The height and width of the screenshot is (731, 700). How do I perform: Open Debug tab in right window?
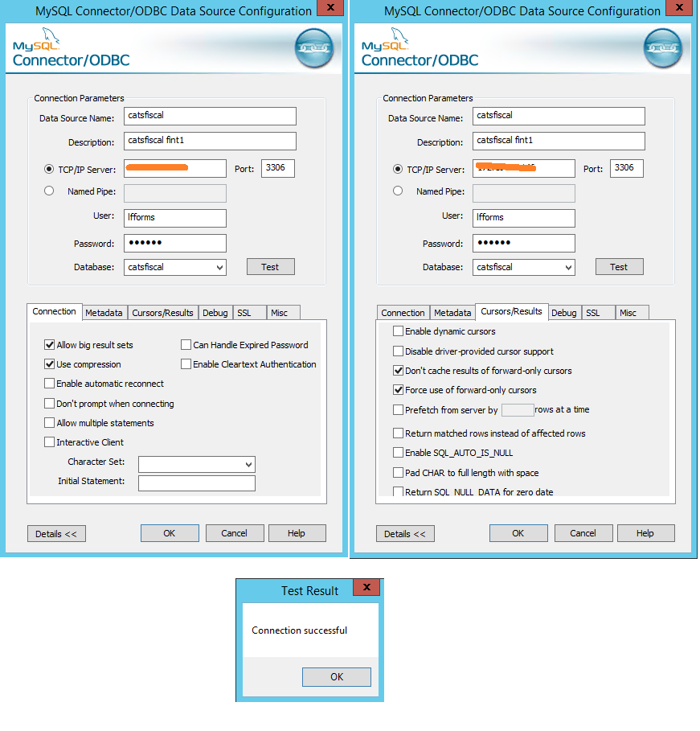click(564, 313)
